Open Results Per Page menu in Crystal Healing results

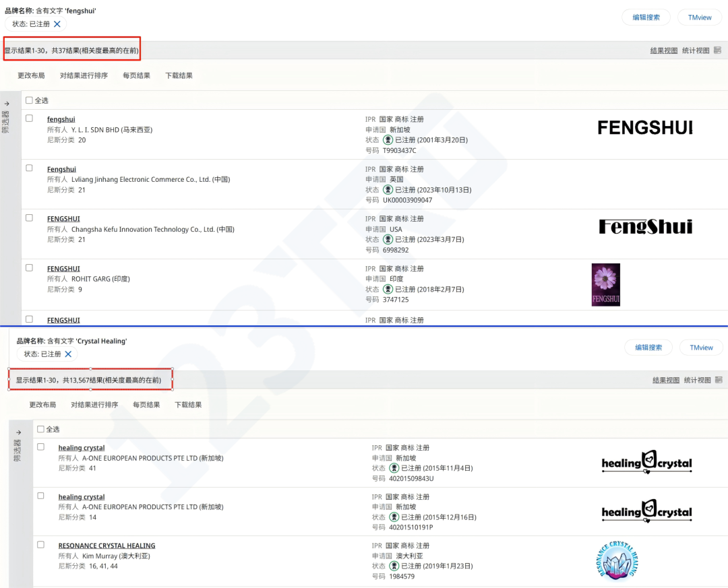pos(146,405)
